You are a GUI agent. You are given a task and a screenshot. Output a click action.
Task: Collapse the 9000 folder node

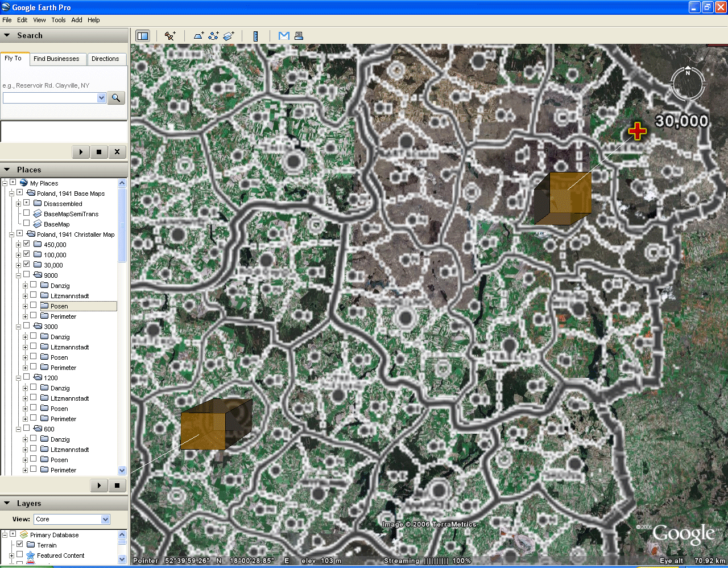click(x=18, y=275)
